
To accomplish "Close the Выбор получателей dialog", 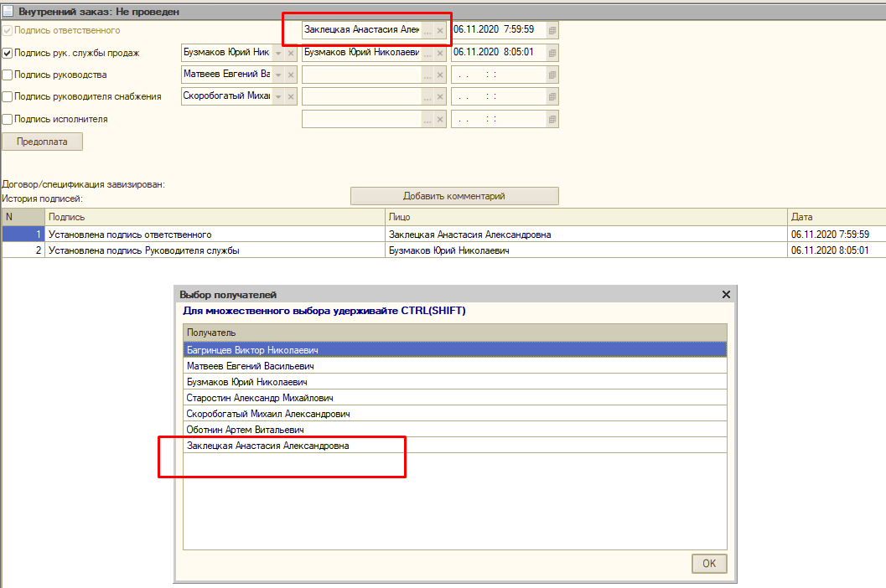I will coord(726,294).
